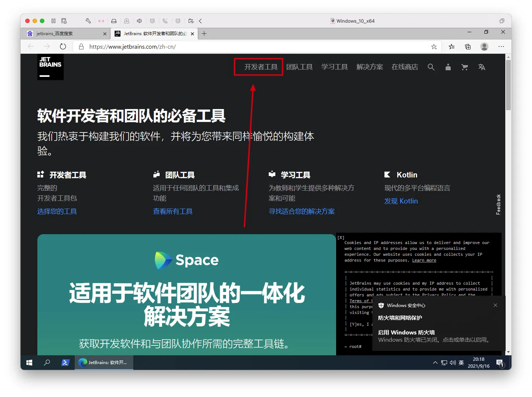Click the 学习工具 section heading in page body
Image resolution: width=532 pixels, height=397 pixels.
[x=296, y=175]
